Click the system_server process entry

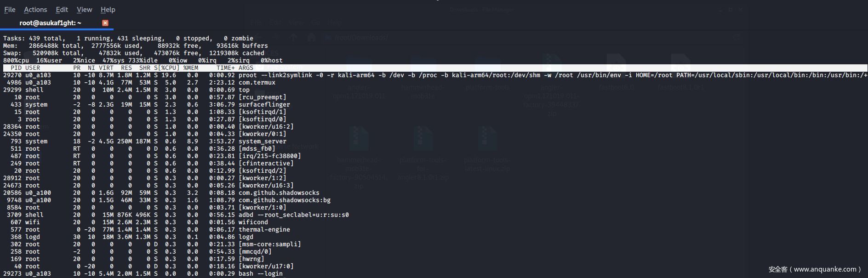click(262, 142)
